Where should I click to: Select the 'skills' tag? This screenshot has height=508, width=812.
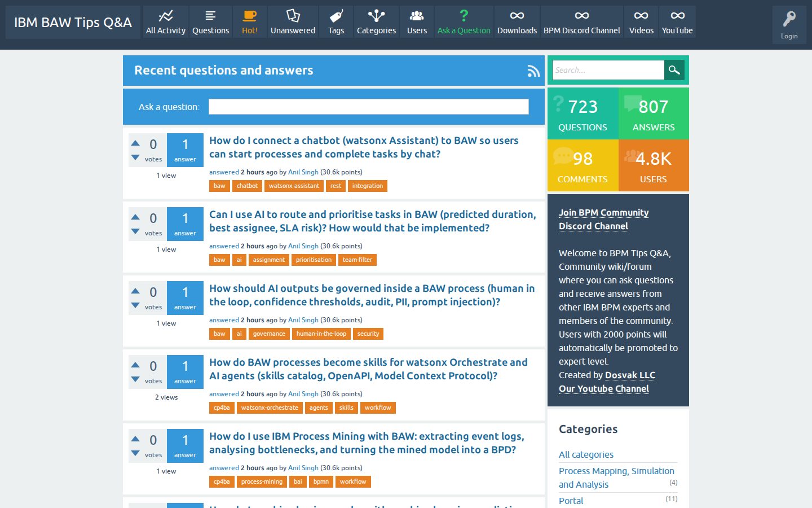[x=346, y=408]
